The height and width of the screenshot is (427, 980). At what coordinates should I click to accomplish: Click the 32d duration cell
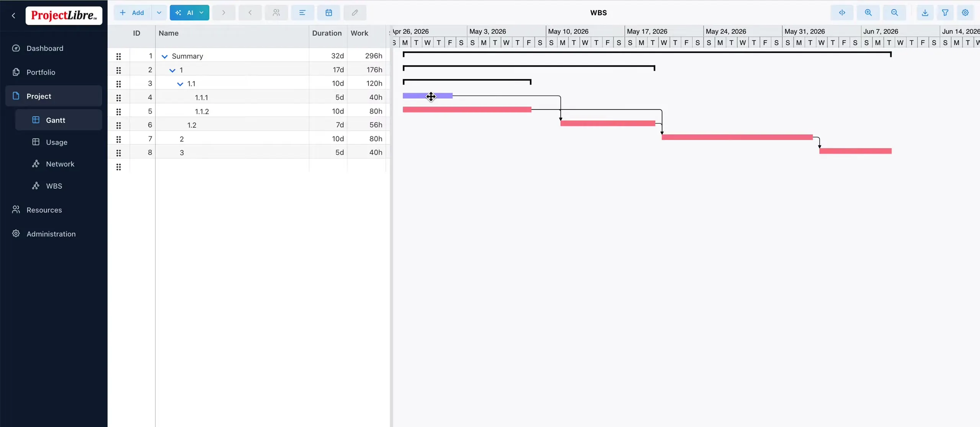pyautogui.click(x=328, y=56)
